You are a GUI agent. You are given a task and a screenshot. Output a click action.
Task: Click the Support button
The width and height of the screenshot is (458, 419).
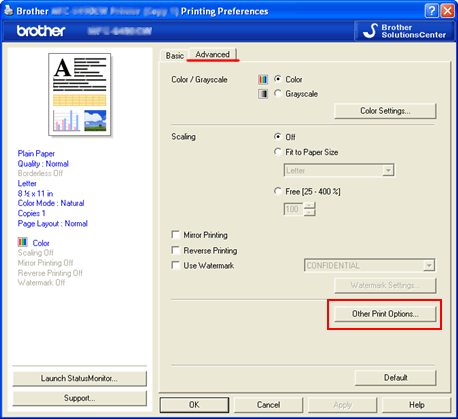pos(79,398)
